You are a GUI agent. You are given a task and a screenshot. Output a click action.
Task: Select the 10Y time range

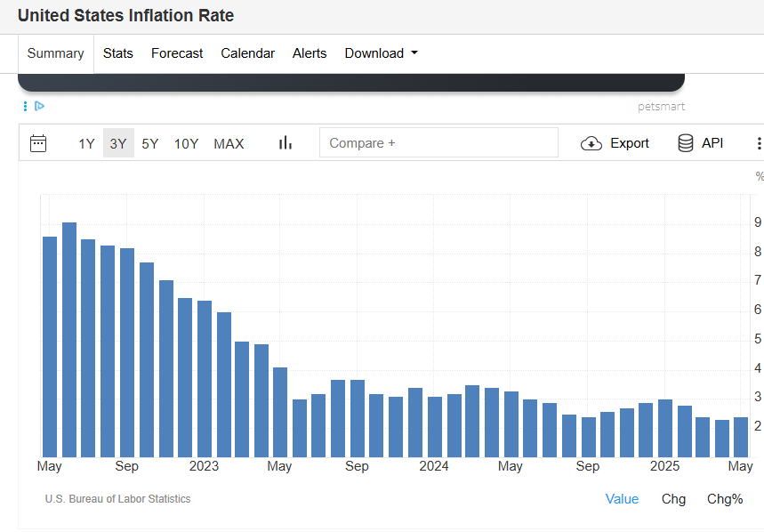(186, 143)
